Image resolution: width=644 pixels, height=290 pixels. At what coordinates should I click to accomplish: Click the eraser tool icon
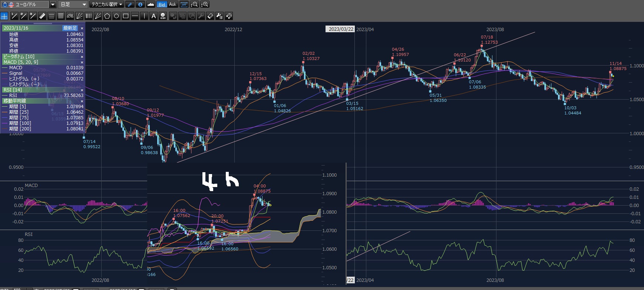point(210,16)
